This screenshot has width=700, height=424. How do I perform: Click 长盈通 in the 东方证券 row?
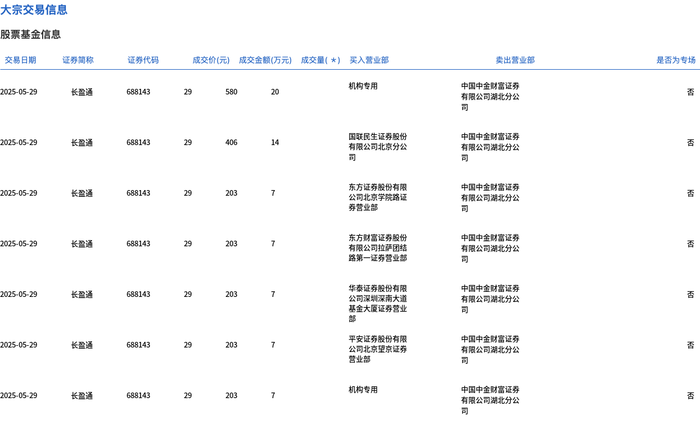[82, 193]
